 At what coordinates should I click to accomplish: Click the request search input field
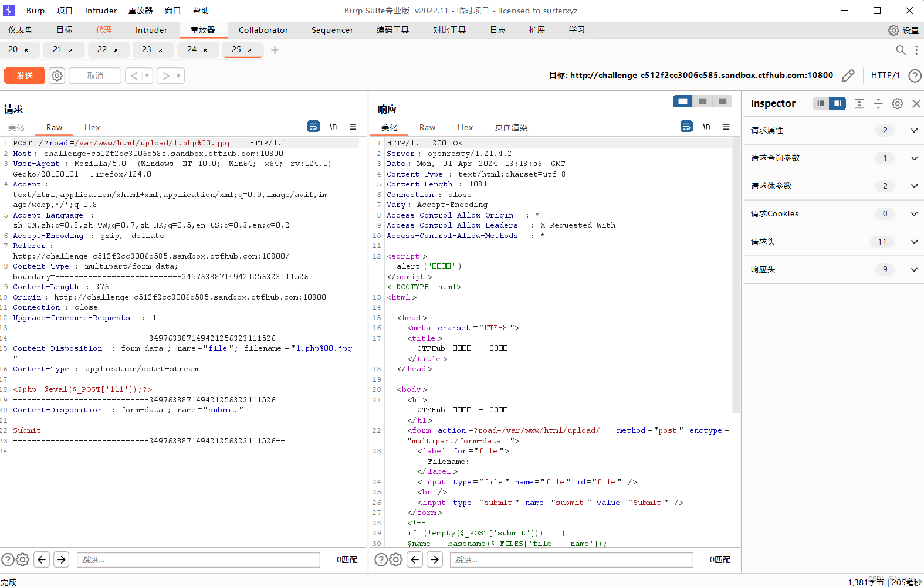[198, 559]
